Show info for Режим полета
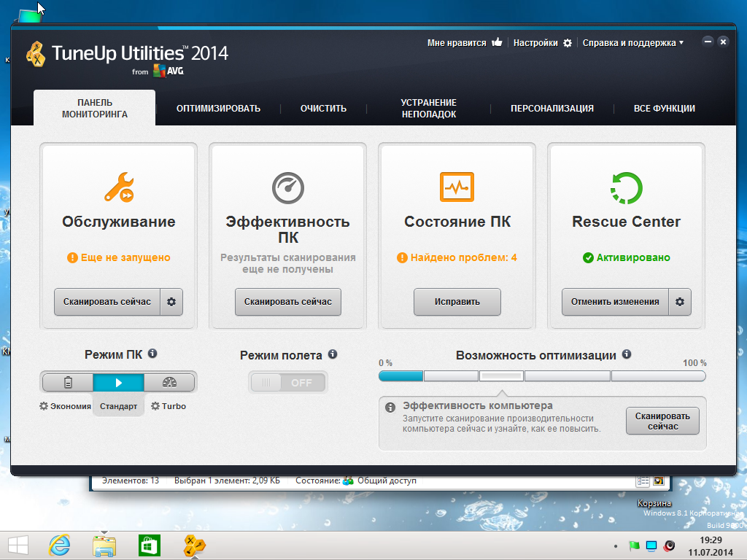747x560 pixels. pos(333,354)
